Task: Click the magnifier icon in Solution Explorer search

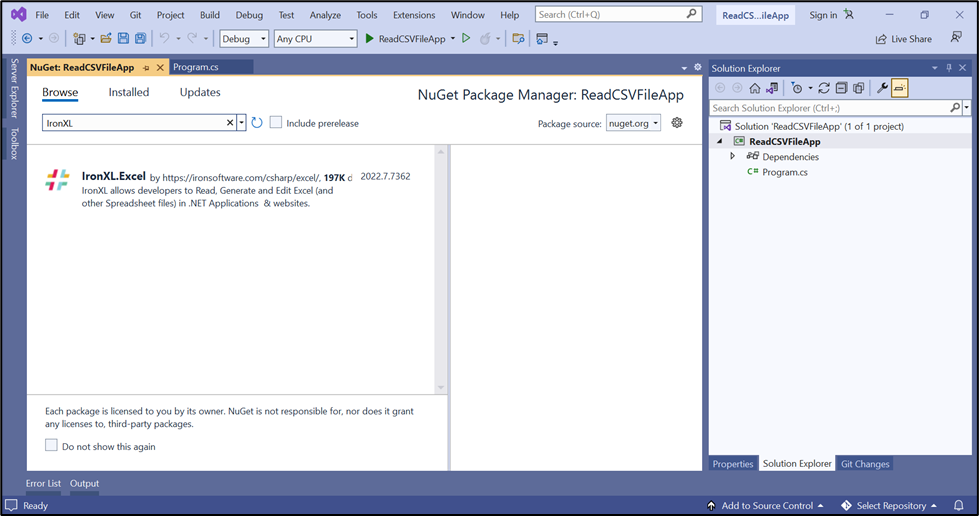Action: (x=955, y=108)
